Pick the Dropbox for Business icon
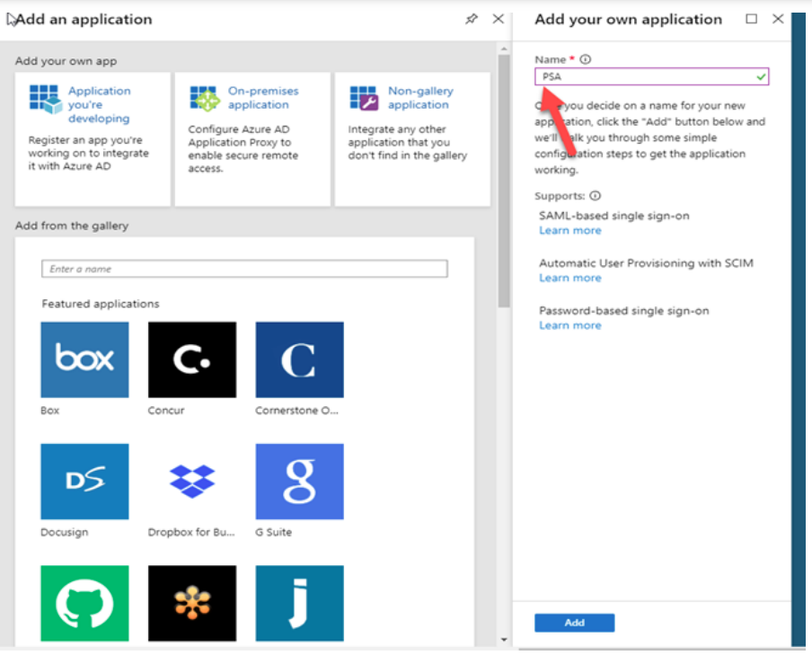This screenshot has width=812, height=655. coord(191,482)
